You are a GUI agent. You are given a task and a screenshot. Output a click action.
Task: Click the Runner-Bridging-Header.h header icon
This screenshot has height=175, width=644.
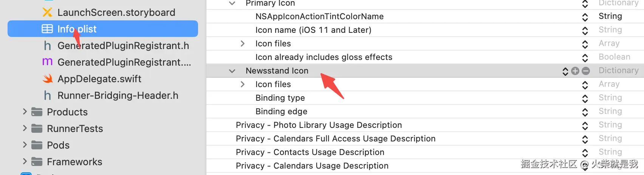[x=47, y=95]
